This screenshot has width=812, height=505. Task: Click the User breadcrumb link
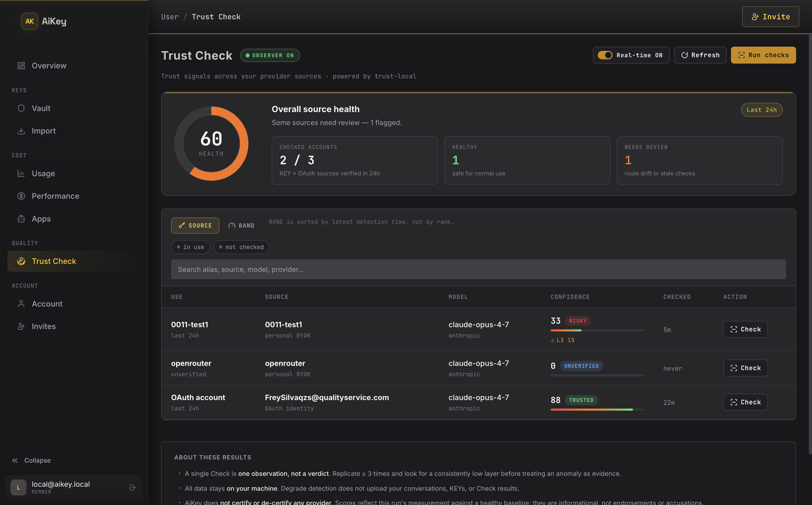click(170, 17)
